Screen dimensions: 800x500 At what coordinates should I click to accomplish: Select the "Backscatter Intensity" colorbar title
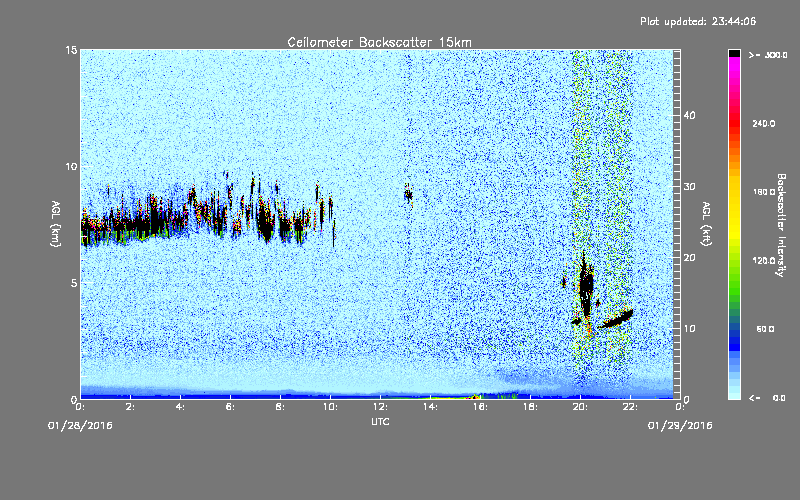pos(781,225)
